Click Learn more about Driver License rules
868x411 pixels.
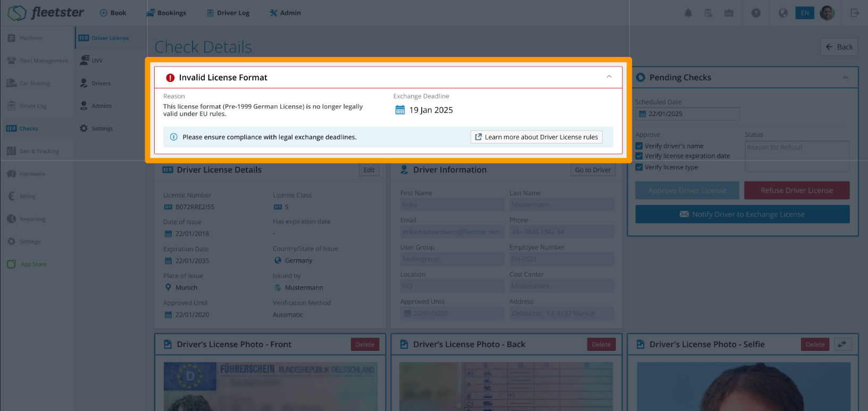click(x=536, y=137)
